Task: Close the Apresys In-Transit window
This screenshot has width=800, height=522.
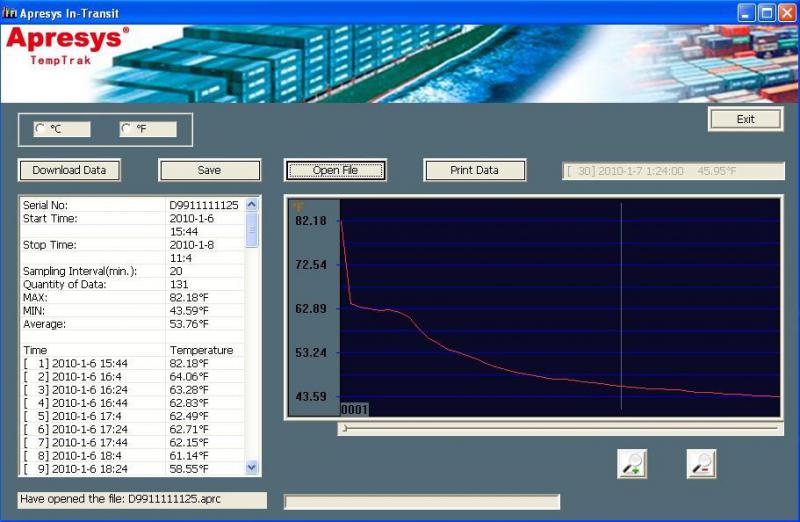Action: [x=787, y=13]
